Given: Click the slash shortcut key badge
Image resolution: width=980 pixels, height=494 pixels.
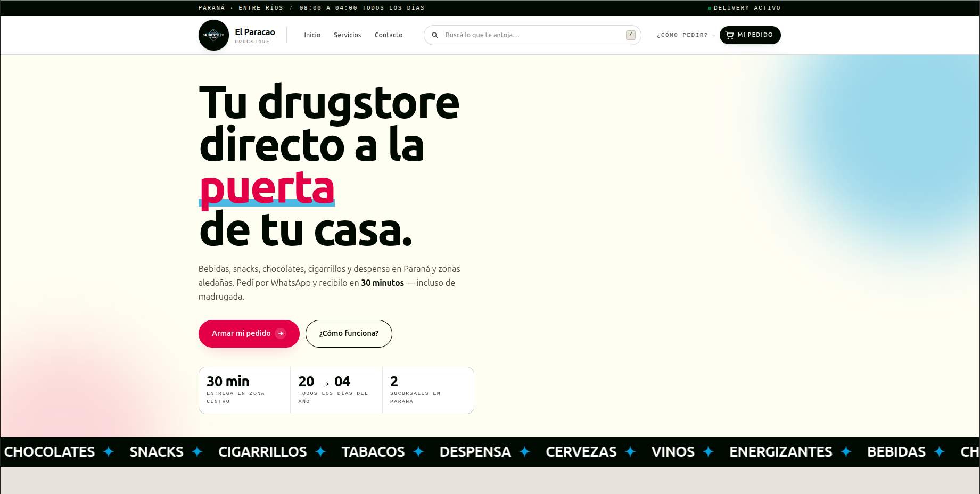Looking at the screenshot, I should coord(631,35).
